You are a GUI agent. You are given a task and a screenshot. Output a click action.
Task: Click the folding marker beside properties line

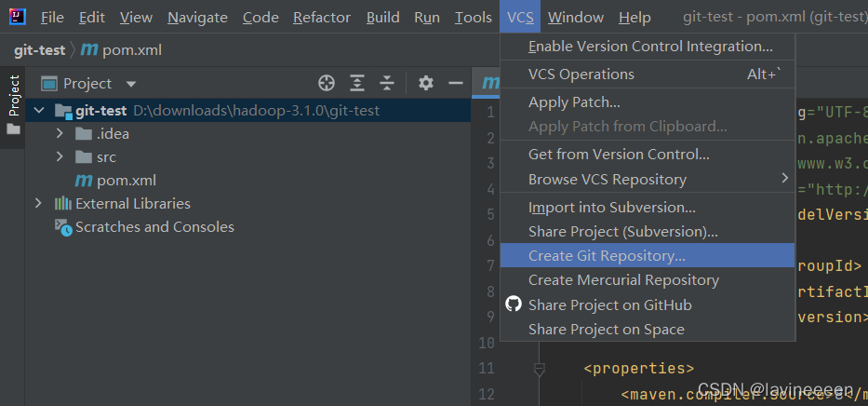pos(539,368)
